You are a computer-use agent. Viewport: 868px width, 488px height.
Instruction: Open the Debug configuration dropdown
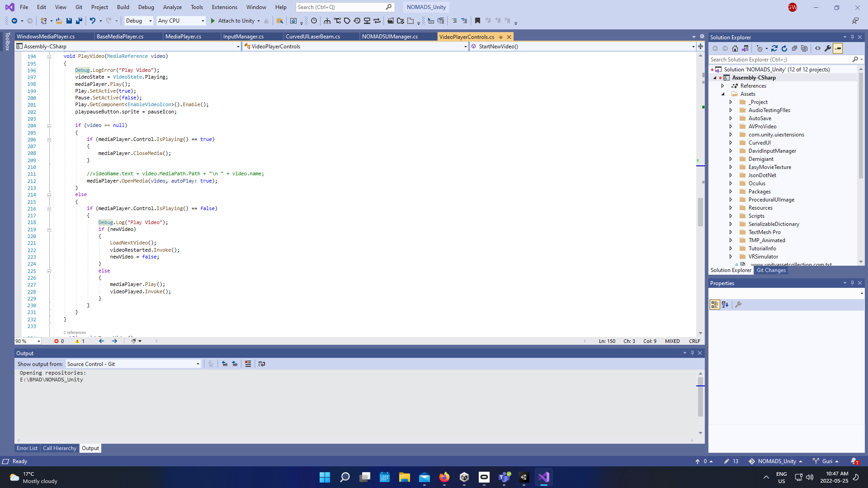(x=139, y=21)
